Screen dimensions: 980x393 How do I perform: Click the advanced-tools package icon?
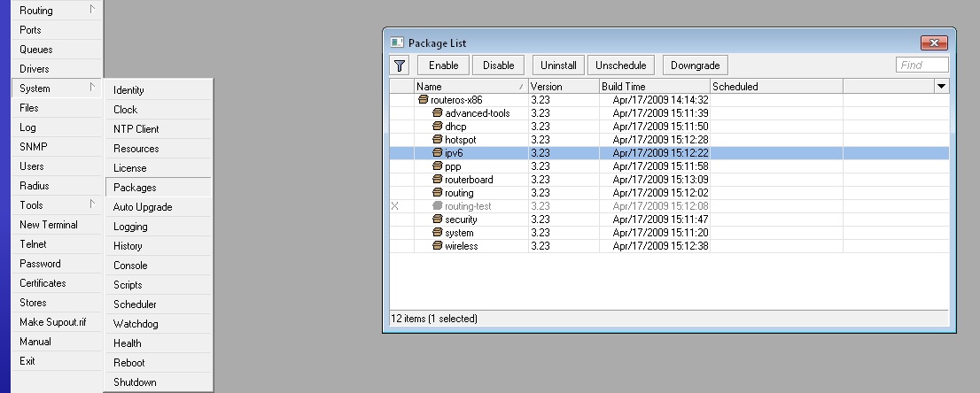438,113
